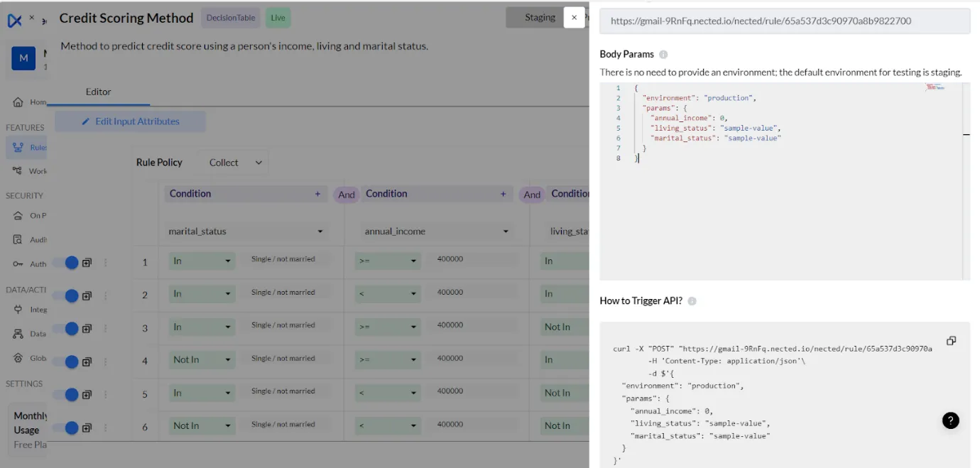Open the three-dot menu for row 4
Viewport: 980px width, 468px height.
(x=106, y=361)
